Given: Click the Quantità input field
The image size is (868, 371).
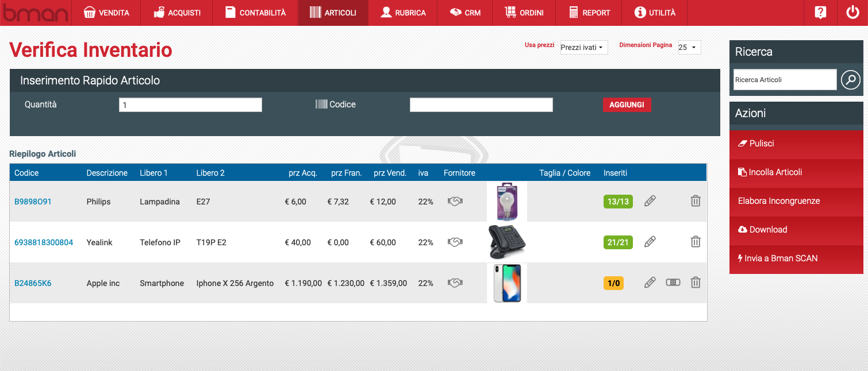Looking at the screenshot, I should [x=190, y=105].
